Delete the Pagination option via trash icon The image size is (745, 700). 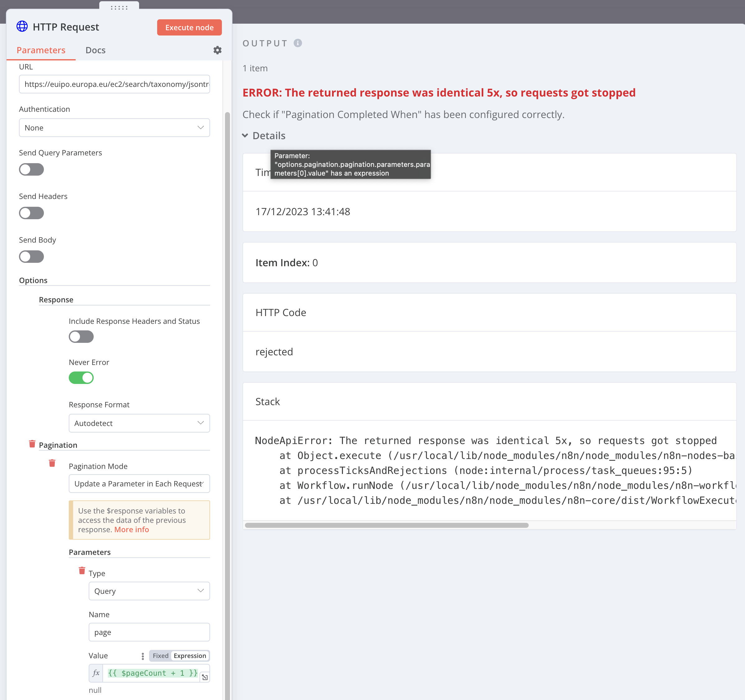(32, 444)
